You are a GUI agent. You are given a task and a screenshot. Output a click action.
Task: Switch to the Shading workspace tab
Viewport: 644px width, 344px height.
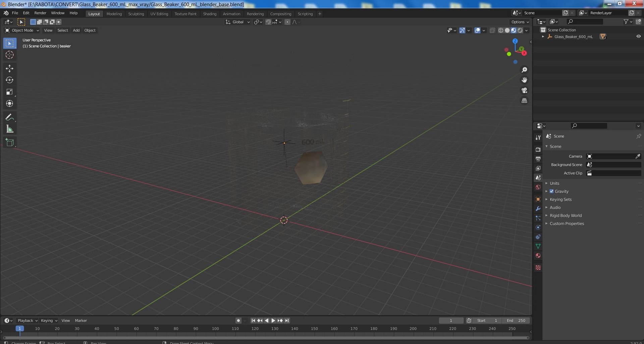pos(210,14)
